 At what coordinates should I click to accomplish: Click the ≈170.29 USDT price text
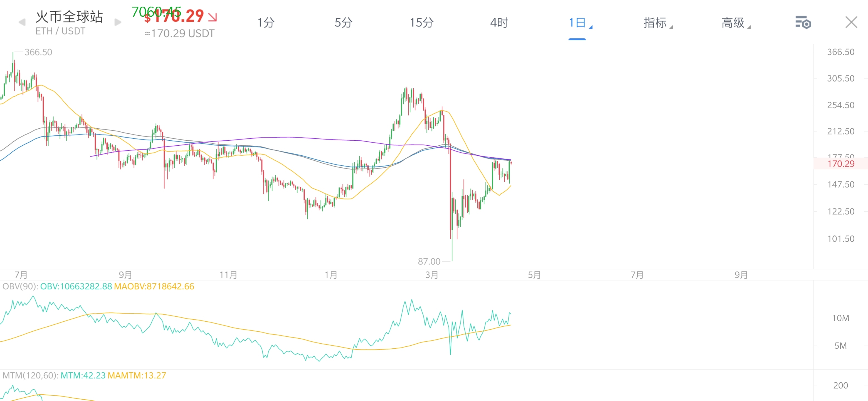(179, 33)
